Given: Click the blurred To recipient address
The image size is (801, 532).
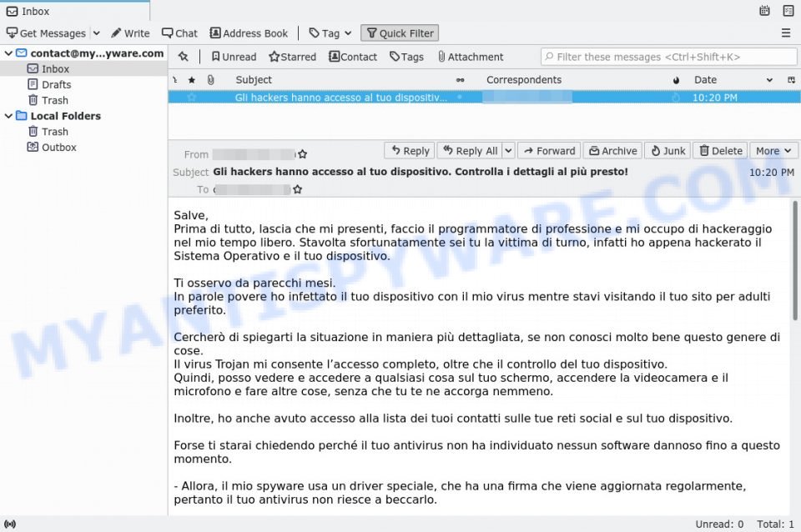Looking at the screenshot, I should pyautogui.click(x=252, y=189).
